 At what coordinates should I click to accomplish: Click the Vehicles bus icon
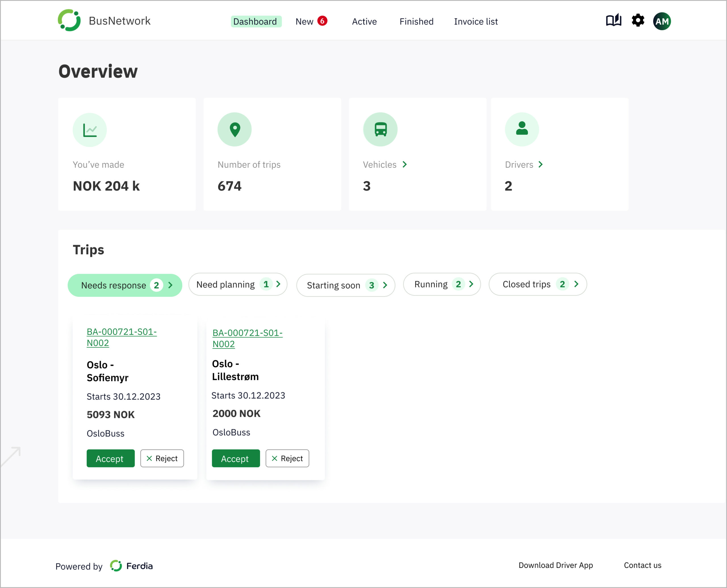point(380,129)
